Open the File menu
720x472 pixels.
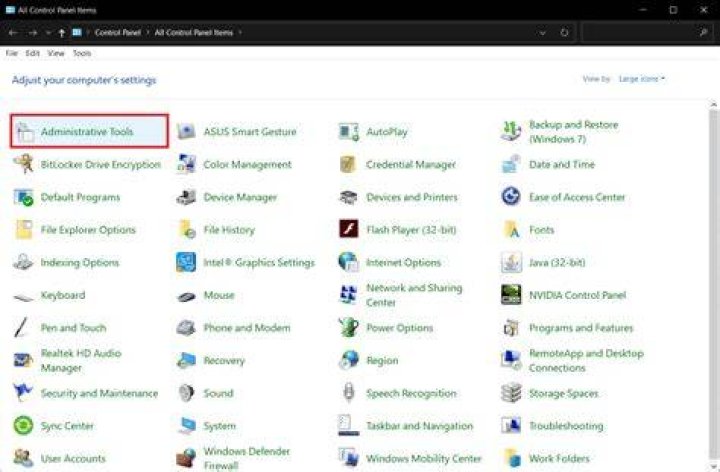pyautogui.click(x=11, y=53)
